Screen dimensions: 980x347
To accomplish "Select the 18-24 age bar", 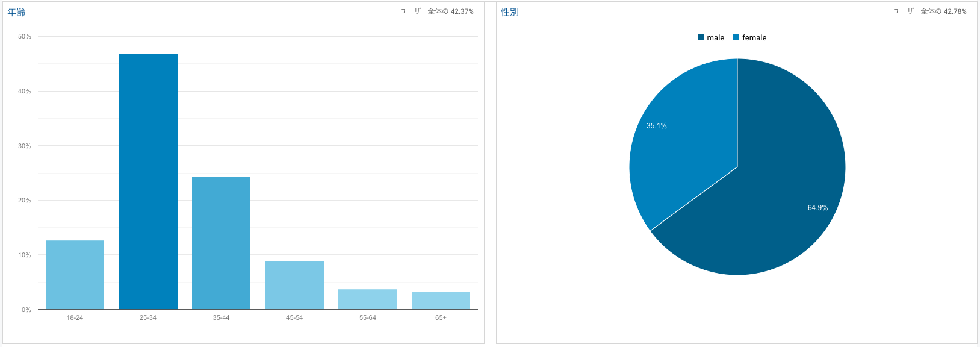I will coord(75,275).
